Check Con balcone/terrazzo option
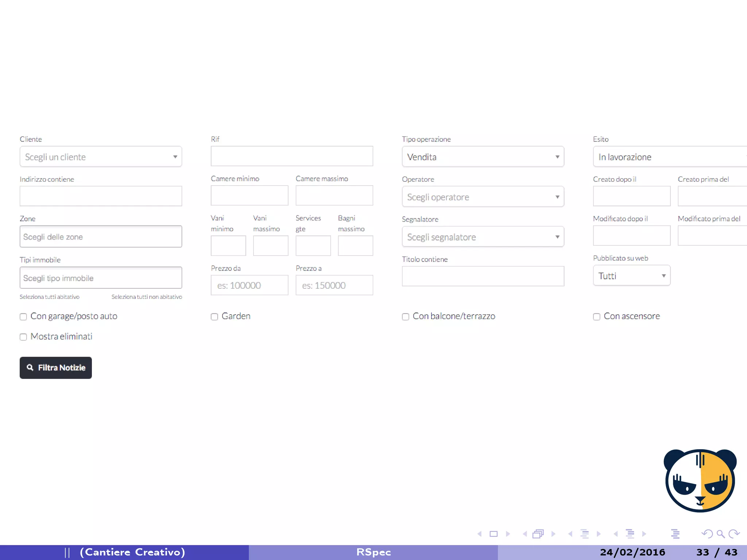The width and height of the screenshot is (747, 560). click(x=406, y=316)
